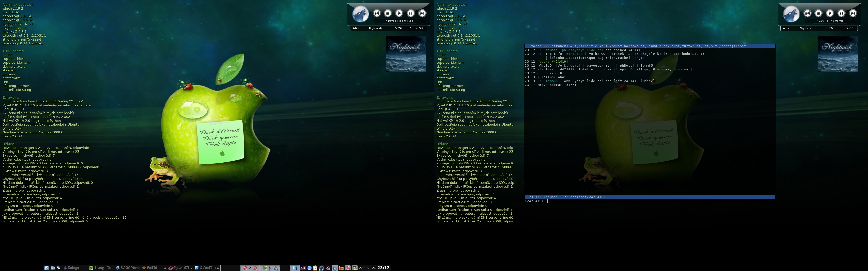Switch to the Deluge taskbar entry
This screenshot has width=868, height=271.
(72, 268)
